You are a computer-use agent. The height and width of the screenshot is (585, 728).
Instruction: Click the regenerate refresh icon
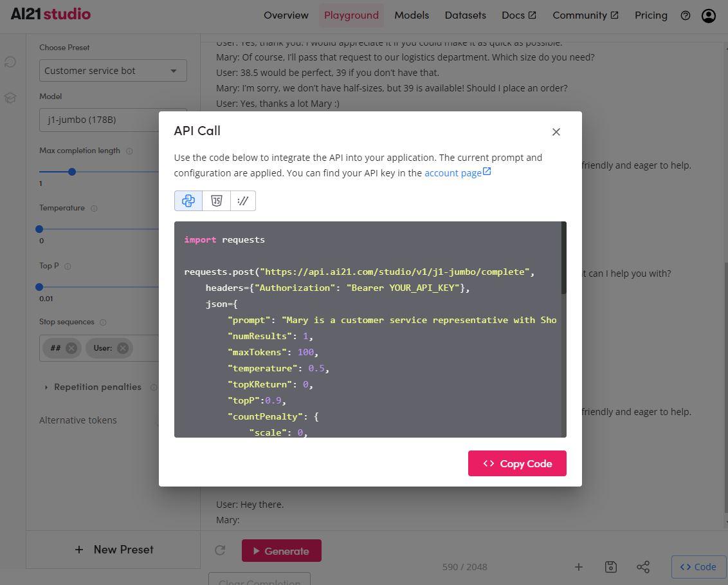[x=220, y=551]
